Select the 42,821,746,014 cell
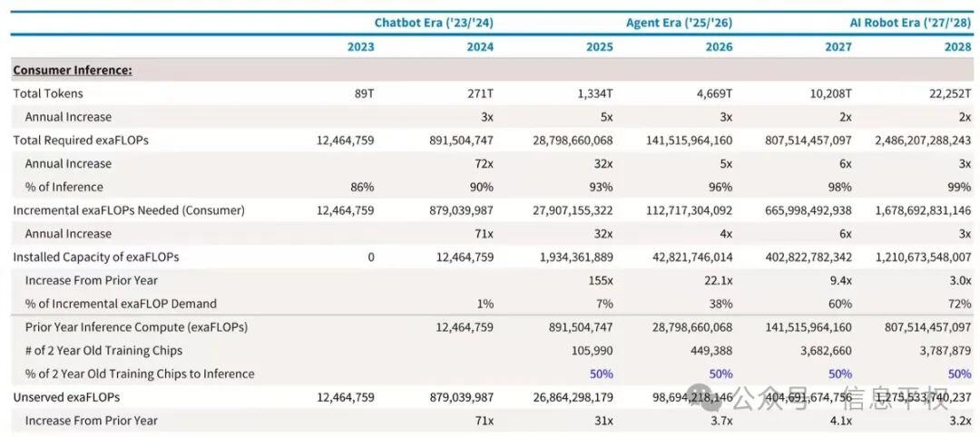The height and width of the screenshot is (437, 980). pyautogui.click(x=691, y=257)
